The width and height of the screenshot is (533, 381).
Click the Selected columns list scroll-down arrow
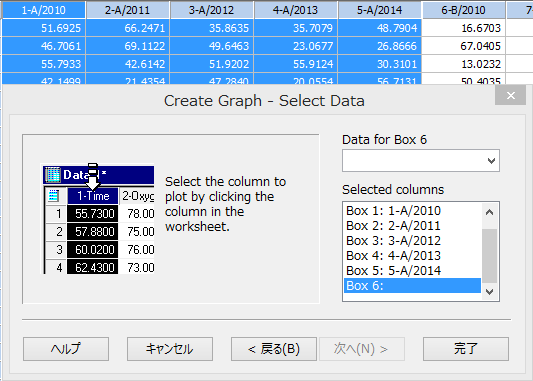coord(489,292)
